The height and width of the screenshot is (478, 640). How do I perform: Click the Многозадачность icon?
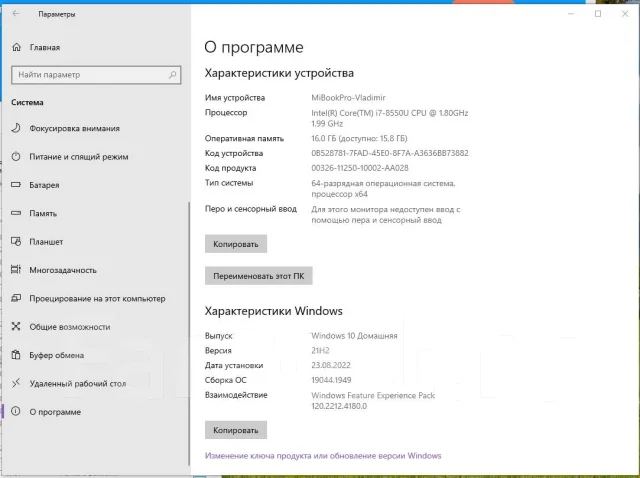[x=16, y=270]
